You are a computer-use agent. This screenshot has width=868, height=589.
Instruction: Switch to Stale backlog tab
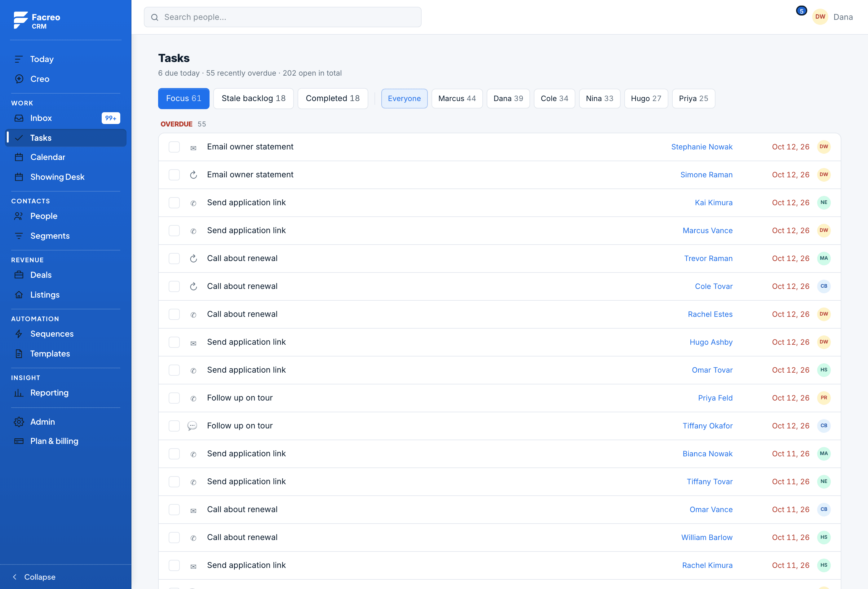tap(254, 99)
